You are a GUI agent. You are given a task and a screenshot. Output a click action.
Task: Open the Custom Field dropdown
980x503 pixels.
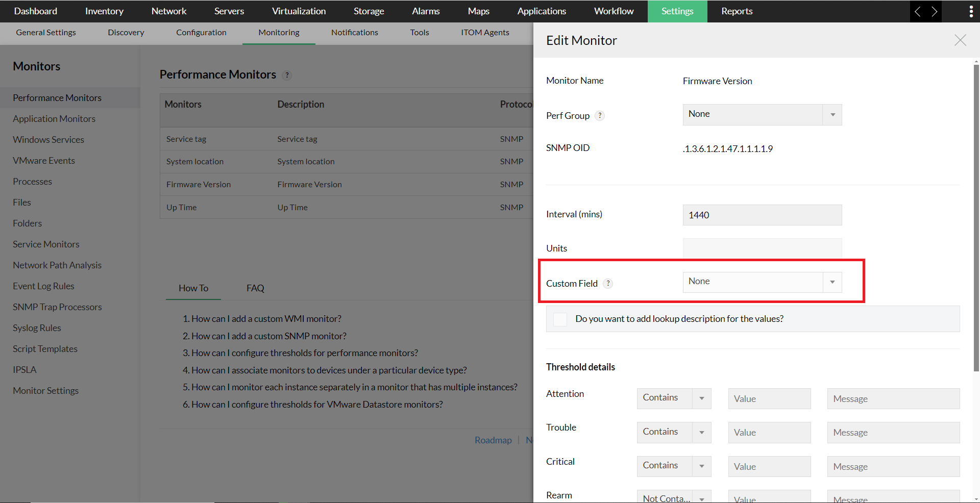coord(832,282)
